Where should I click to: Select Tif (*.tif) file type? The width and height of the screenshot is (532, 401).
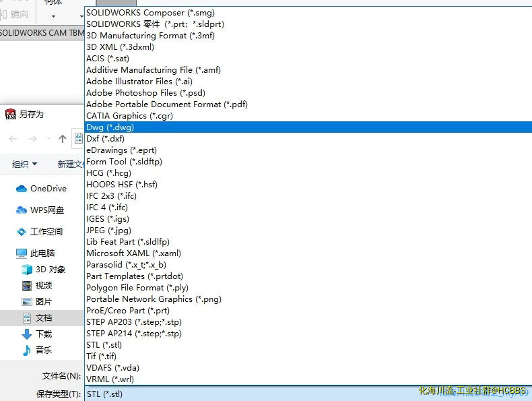308,357
